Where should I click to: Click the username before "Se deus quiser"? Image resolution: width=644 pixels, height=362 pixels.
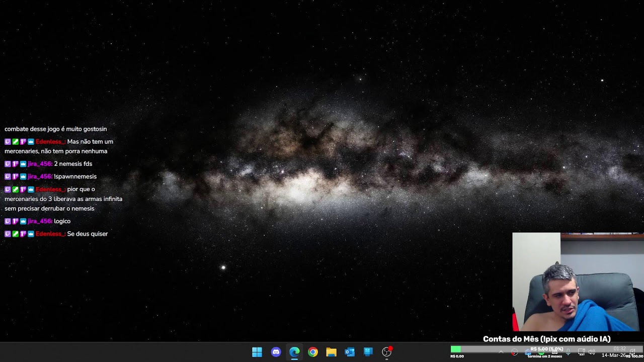coord(50,234)
